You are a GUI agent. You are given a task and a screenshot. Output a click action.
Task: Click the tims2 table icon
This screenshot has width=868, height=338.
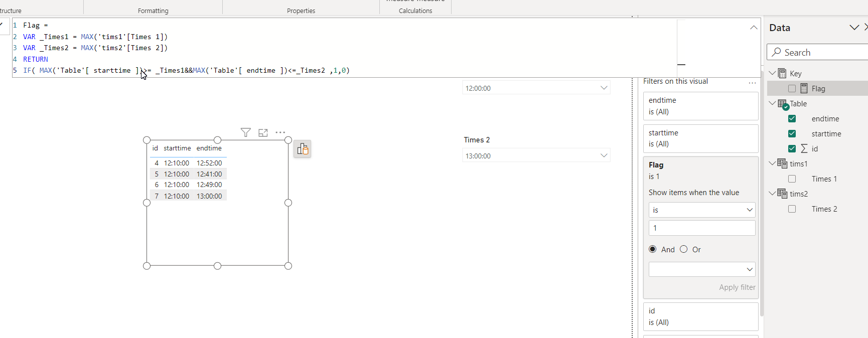tap(782, 194)
